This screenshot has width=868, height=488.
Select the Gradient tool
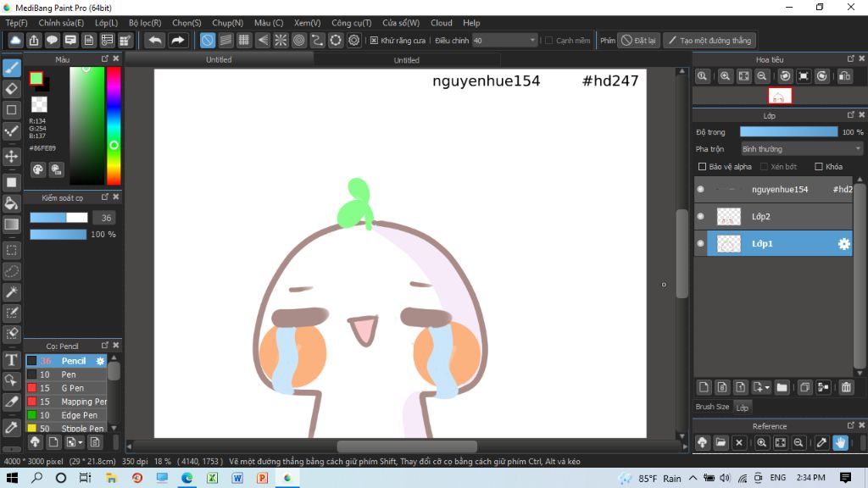coord(12,224)
